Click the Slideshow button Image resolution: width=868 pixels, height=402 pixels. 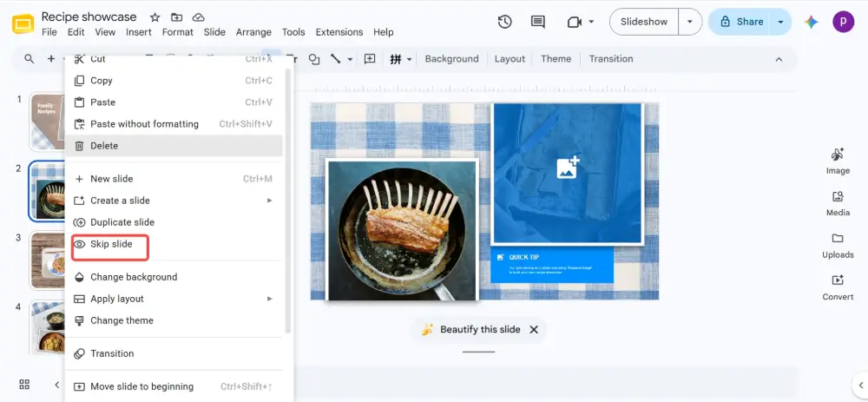coord(644,22)
